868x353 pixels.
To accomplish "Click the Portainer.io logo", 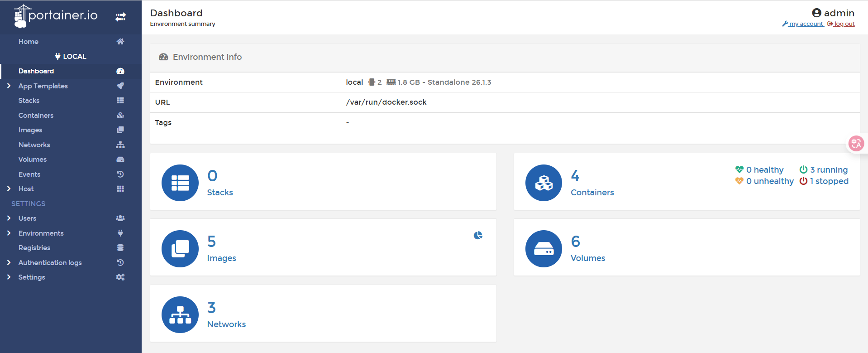I will [x=56, y=16].
